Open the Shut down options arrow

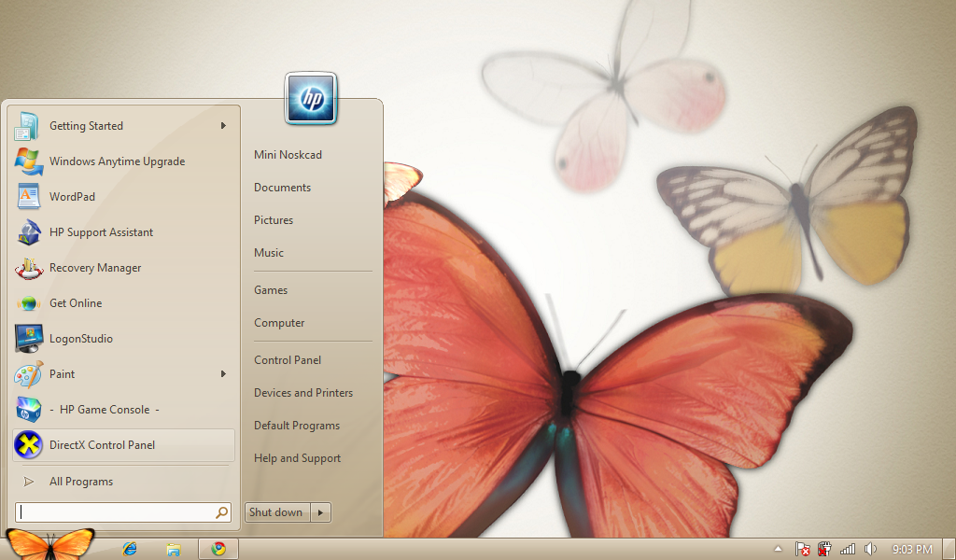point(320,512)
